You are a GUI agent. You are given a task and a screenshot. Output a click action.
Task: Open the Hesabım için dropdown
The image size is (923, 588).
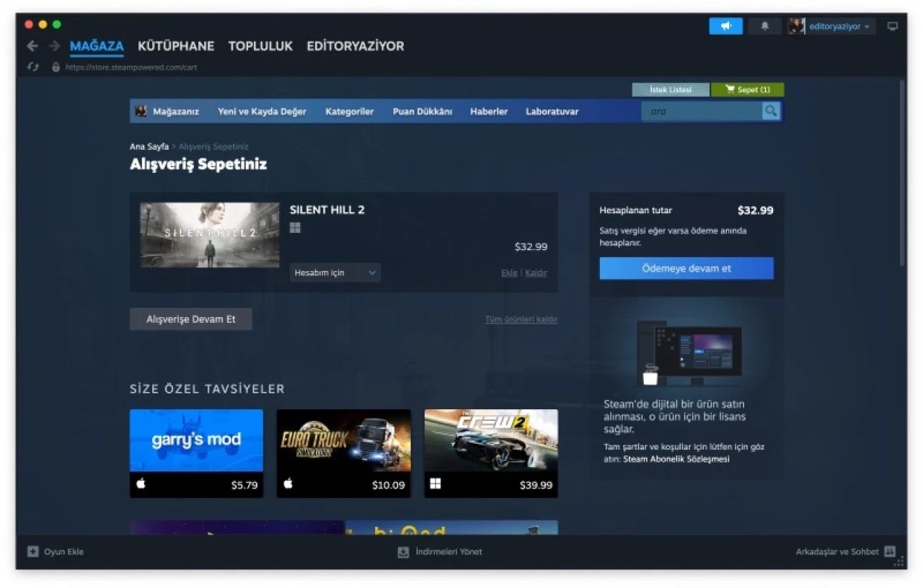pos(334,272)
